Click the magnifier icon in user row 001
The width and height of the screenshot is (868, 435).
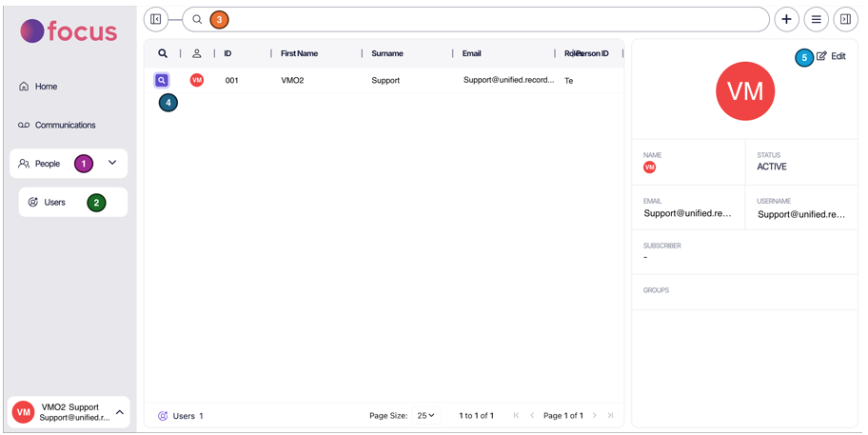point(162,81)
